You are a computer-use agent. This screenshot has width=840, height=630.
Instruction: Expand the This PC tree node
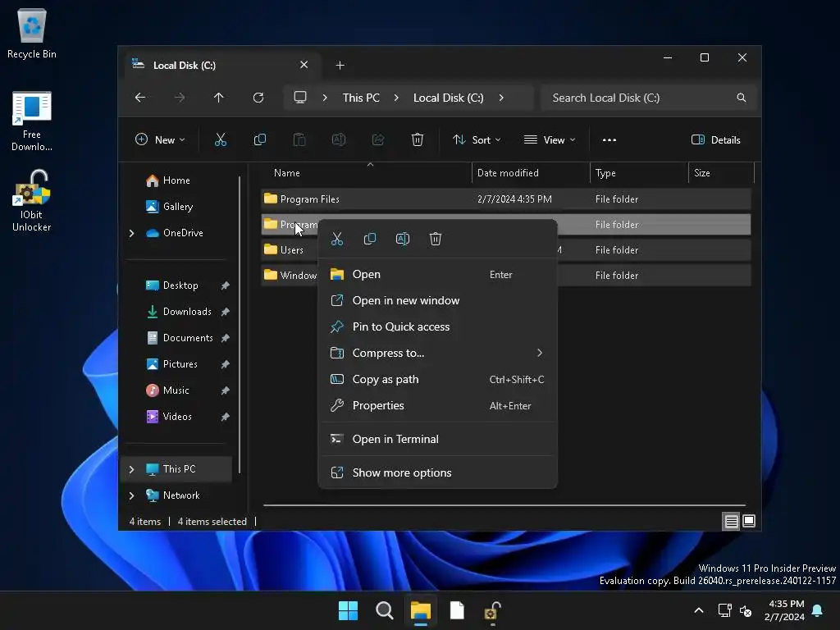point(132,469)
